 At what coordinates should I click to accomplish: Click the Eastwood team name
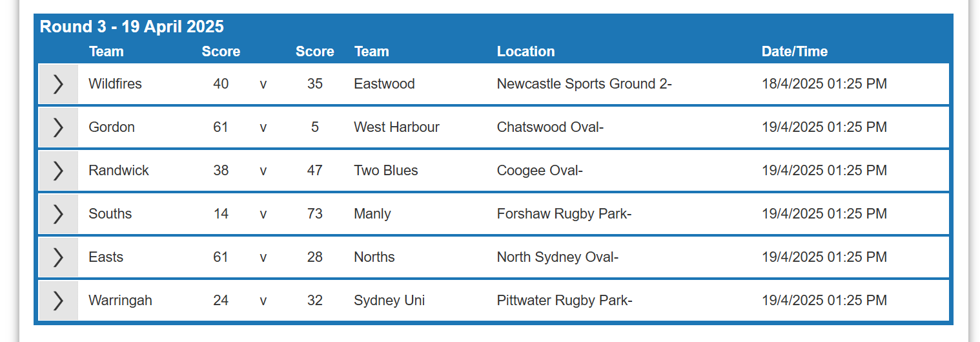[x=384, y=84]
